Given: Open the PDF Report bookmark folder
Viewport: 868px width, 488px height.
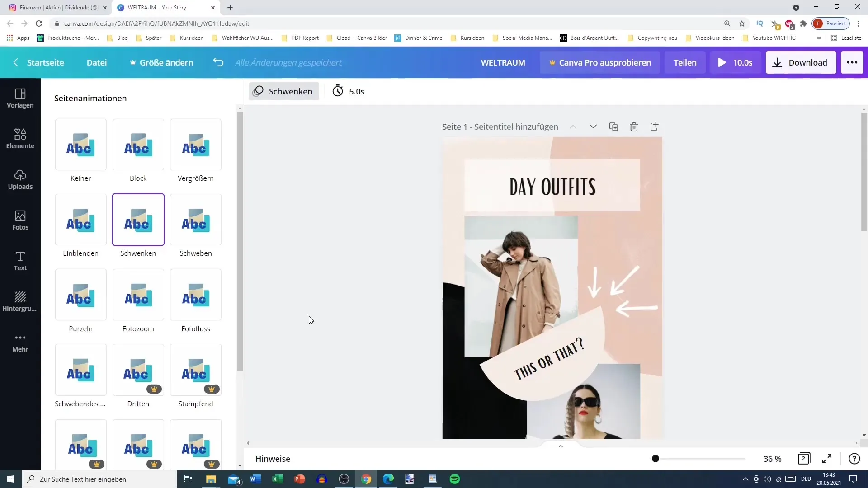Looking at the screenshot, I should [300, 38].
